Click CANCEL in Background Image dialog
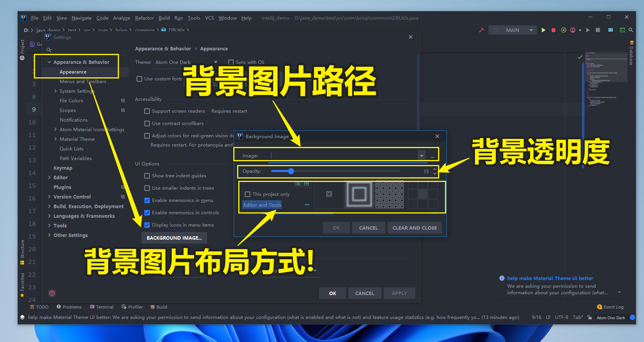The image size is (644, 342). (x=368, y=228)
